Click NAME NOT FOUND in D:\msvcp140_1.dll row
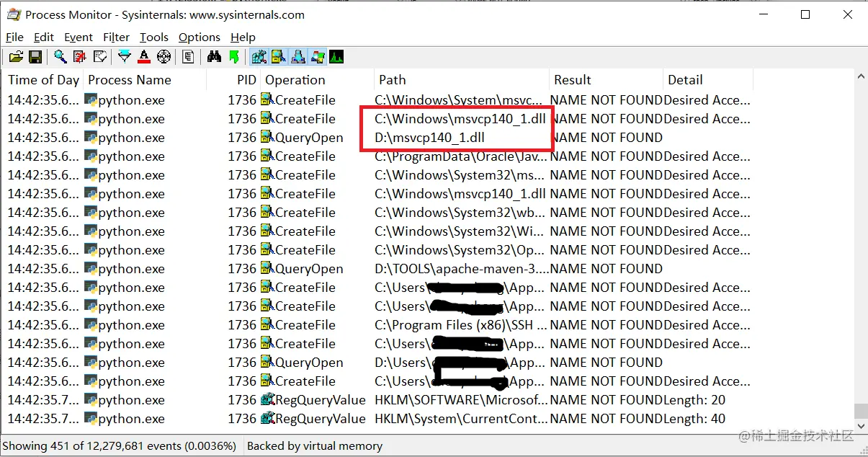Screen dimensions: 868x457 click(x=607, y=138)
